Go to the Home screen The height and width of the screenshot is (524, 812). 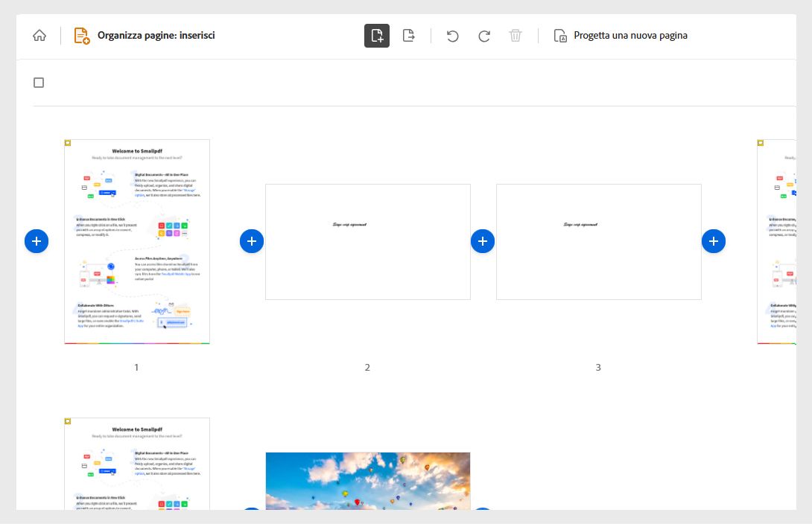pyautogui.click(x=39, y=35)
